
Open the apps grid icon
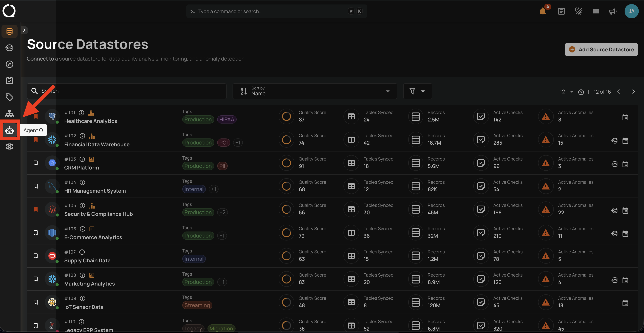[596, 11]
